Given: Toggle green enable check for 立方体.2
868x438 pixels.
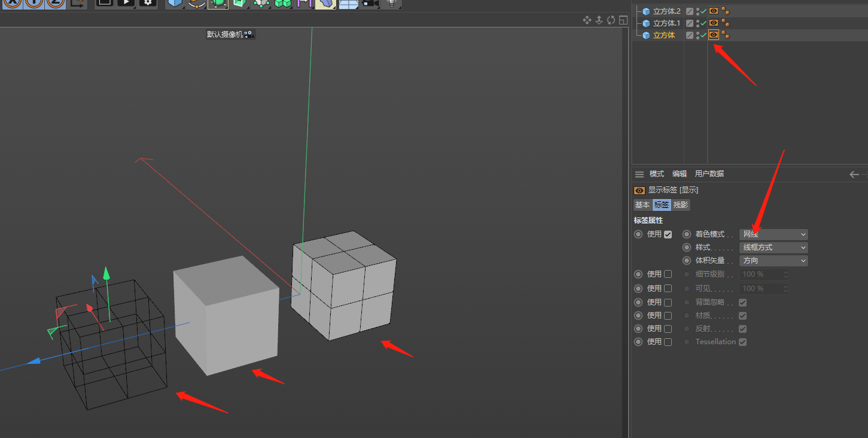Looking at the screenshot, I should tap(703, 11).
